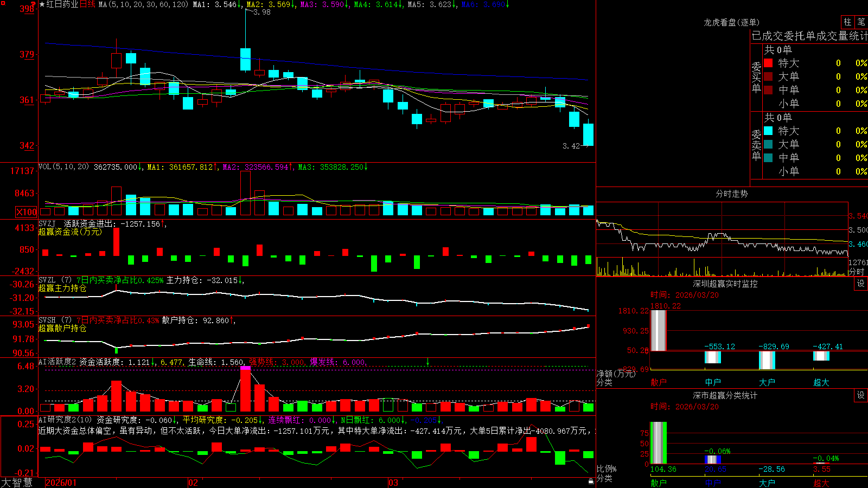Select the VOL(5,10,20) indicator label

pyautogui.click(x=63, y=166)
